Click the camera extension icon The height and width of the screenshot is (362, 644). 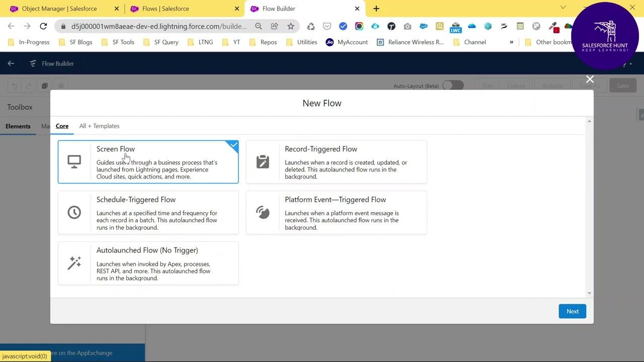coord(408,26)
